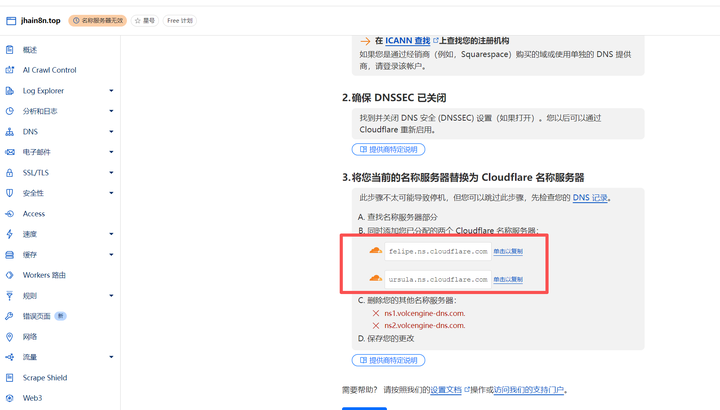Click the ns1.volcengine-dns.com text
Viewport: 720px width, 410px height.
[425, 313]
